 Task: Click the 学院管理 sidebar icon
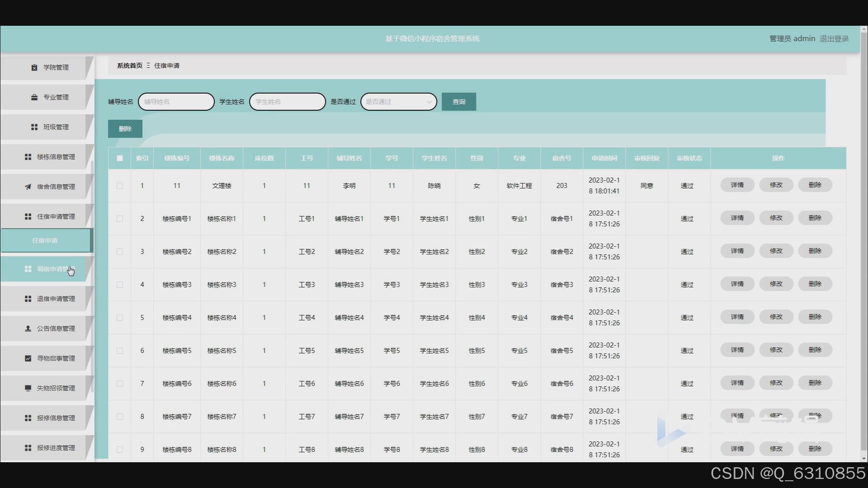(34, 67)
